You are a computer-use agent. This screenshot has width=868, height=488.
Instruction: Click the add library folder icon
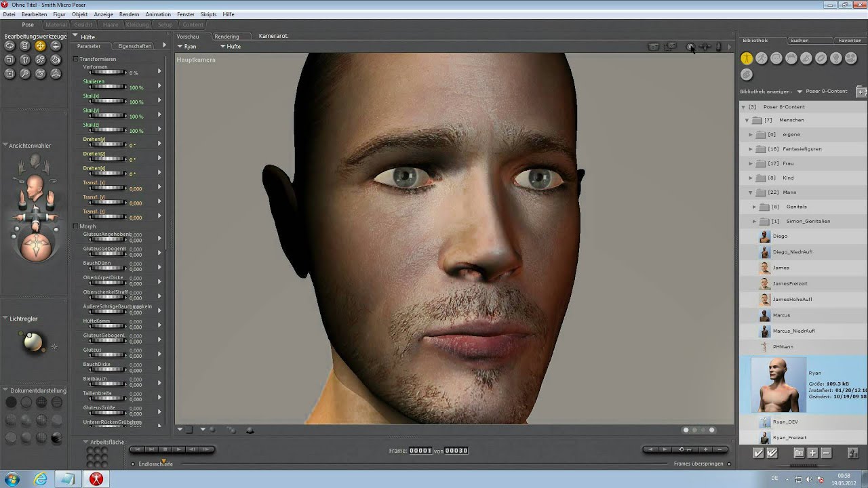[861, 91]
